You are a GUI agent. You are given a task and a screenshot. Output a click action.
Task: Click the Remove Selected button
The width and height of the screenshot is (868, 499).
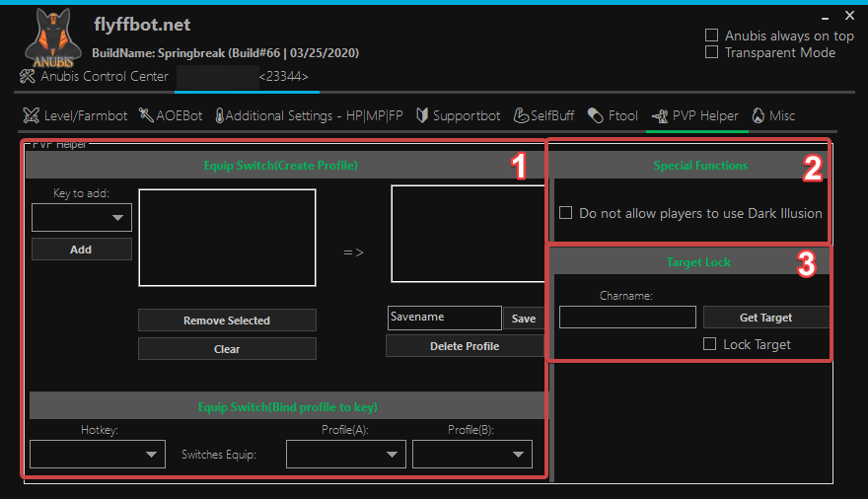(227, 321)
